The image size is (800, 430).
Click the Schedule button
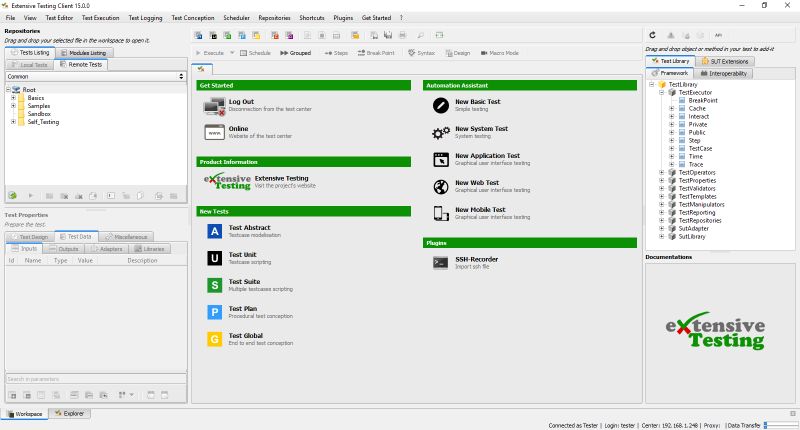(x=255, y=53)
